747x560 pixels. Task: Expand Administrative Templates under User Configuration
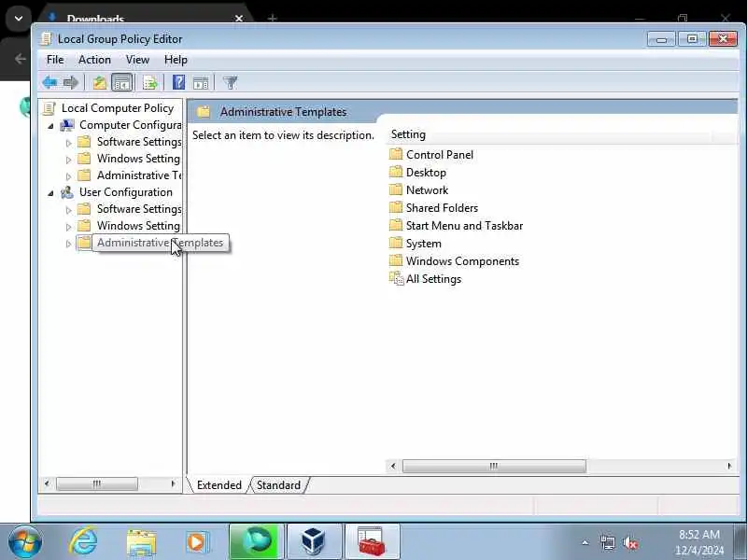[x=68, y=244]
